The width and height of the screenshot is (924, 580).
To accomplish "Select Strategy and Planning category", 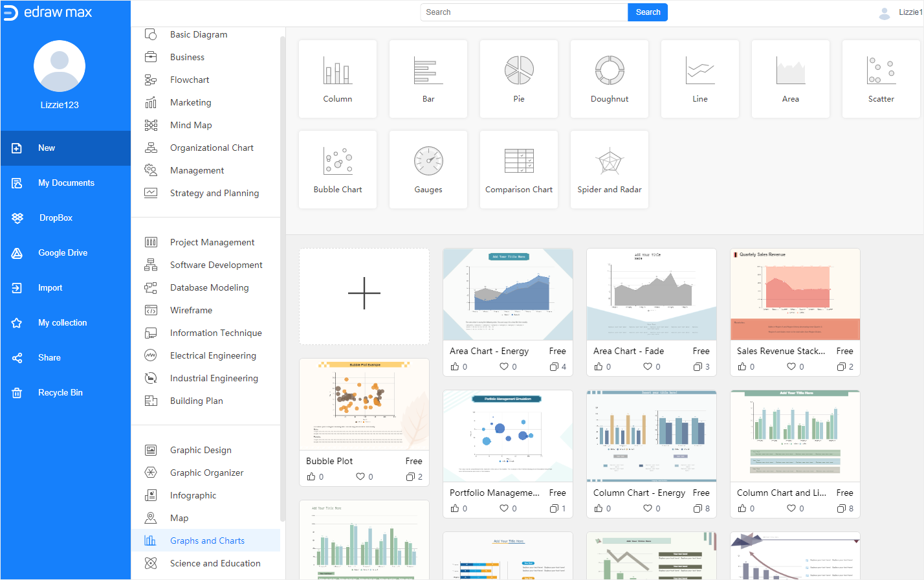I will pos(206,193).
